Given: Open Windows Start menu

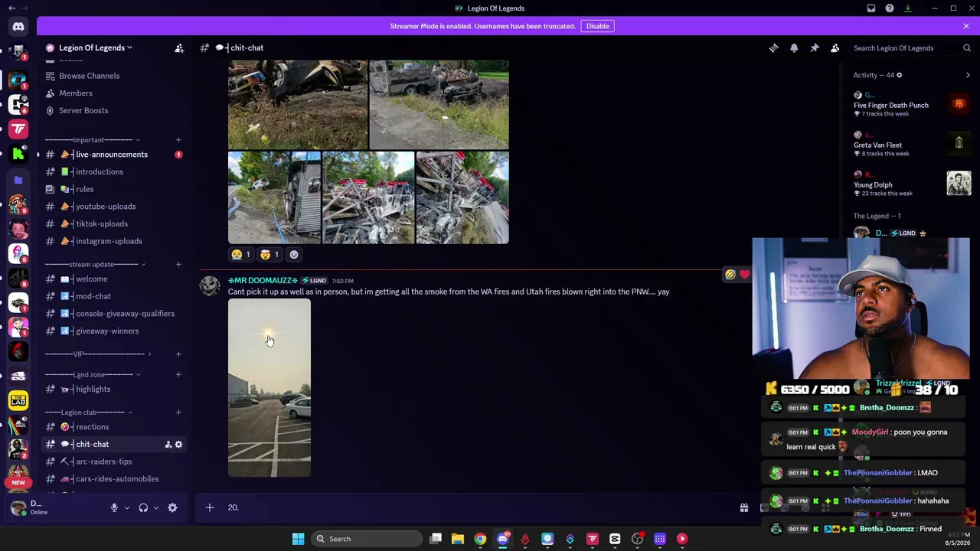Looking at the screenshot, I should click(298, 539).
